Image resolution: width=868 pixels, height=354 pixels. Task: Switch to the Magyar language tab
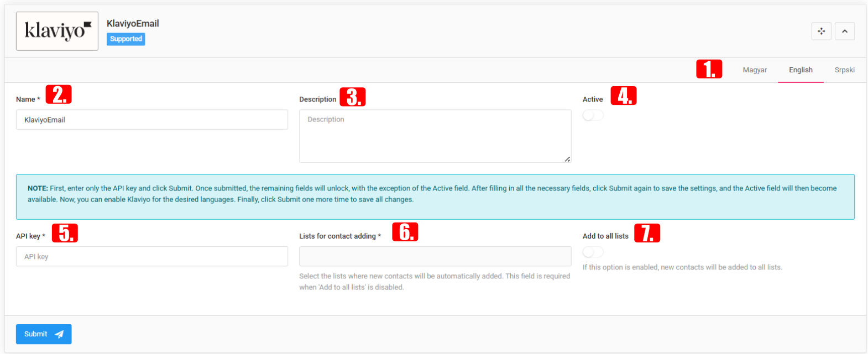pyautogui.click(x=755, y=70)
